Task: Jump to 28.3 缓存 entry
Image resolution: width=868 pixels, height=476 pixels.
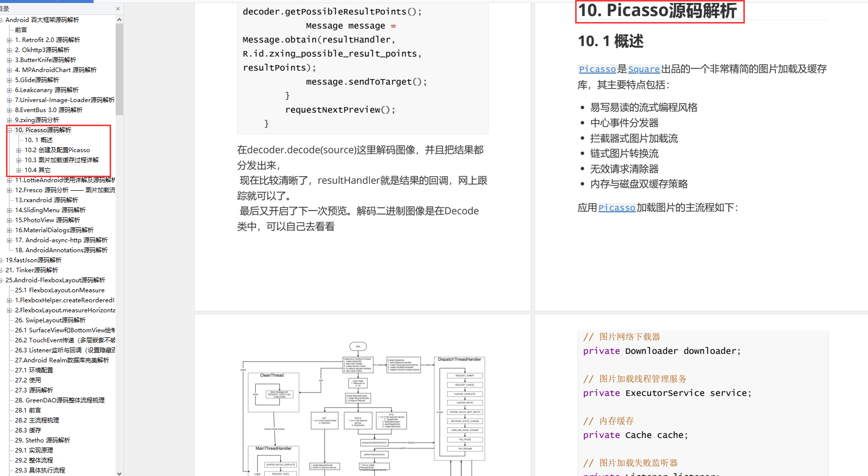Action: tap(28, 430)
